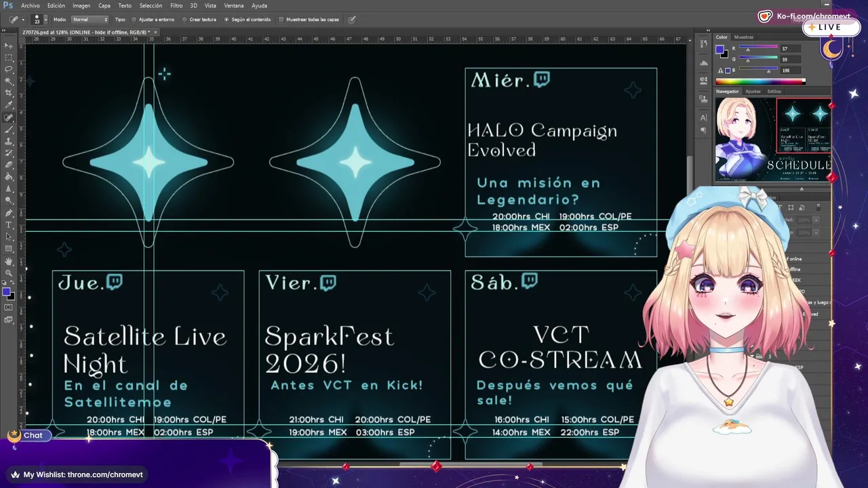Viewport: 868px width, 488px height.
Task: Close the 270726.psd document tab
Action: click(x=155, y=32)
